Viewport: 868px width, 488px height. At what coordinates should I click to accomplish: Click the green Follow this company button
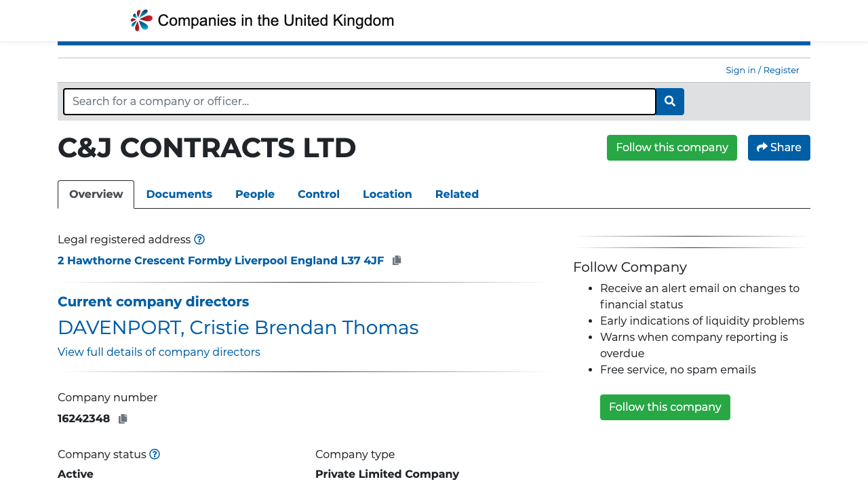click(671, 147)
